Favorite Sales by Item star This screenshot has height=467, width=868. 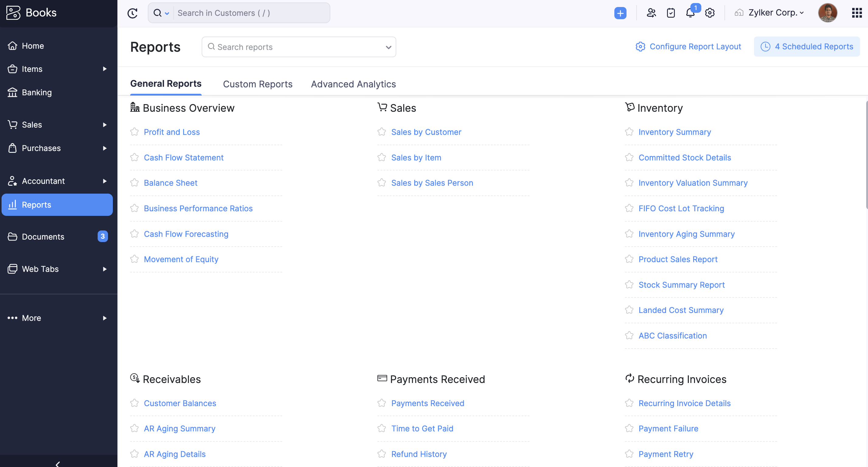pyautogui.click(x=382, y=157)
